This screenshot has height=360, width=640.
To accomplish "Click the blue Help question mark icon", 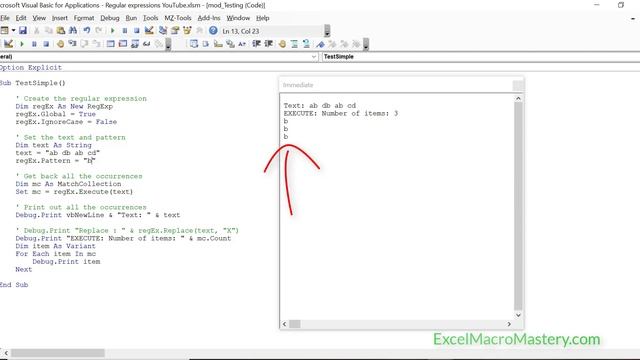I will click(x=213, y=31).
